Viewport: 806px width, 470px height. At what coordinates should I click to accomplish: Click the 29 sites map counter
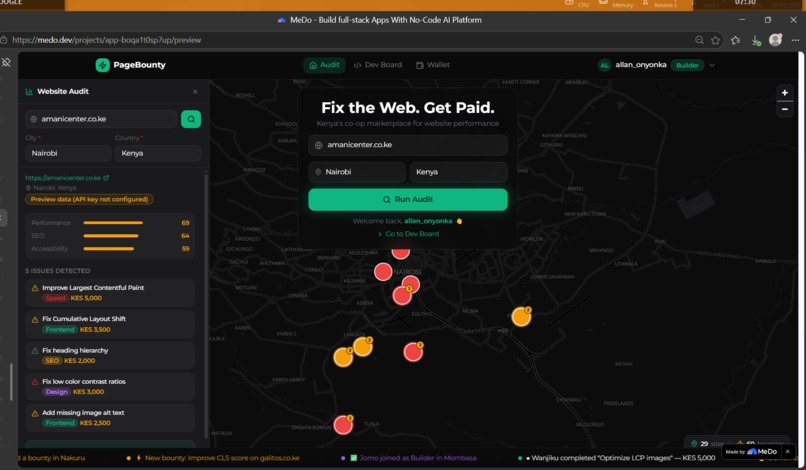[x=708, y=443]
